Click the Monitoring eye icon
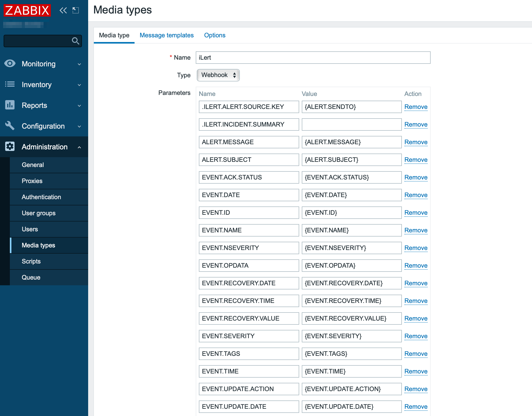532x416 pixels. click(10, 64)
